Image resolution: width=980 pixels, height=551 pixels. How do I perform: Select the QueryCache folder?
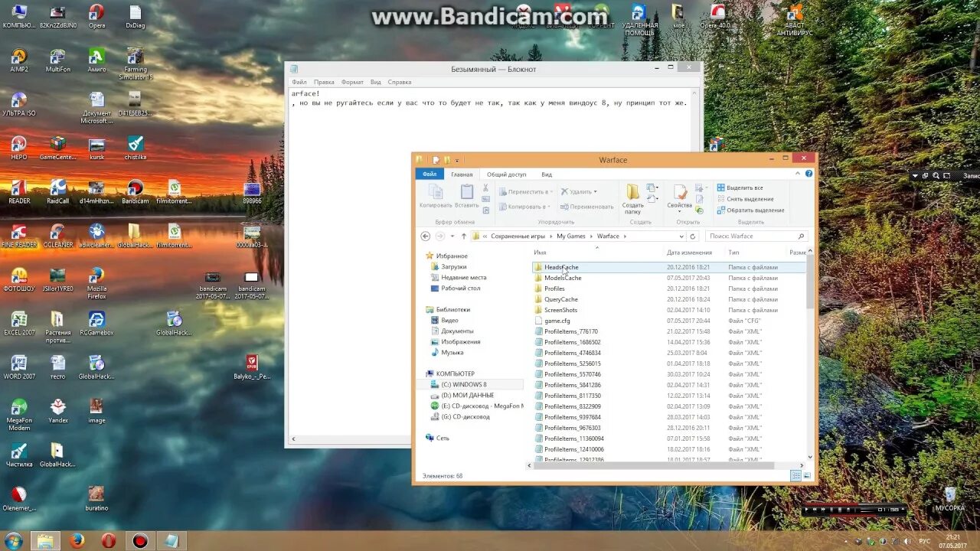pos(561,299)
